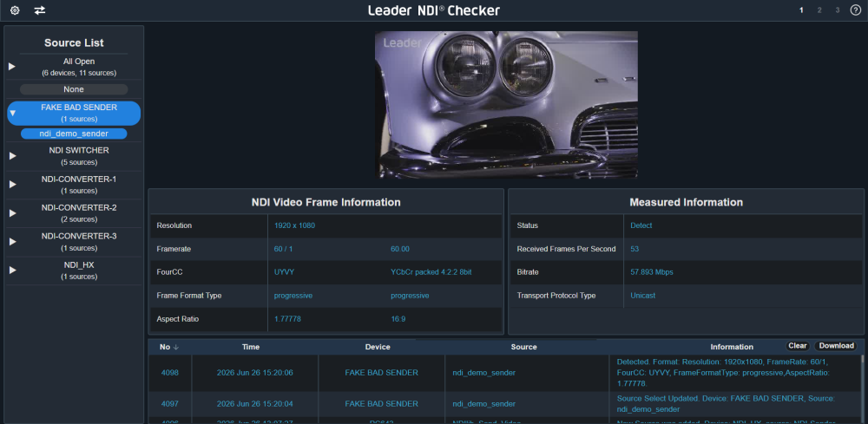Switch to page 3
868x424 pixels.
[x=838, y=10]
